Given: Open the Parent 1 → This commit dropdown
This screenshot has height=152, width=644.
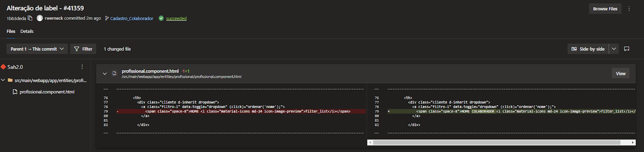Looking at the screenshot, I should (x=37, y=49).
